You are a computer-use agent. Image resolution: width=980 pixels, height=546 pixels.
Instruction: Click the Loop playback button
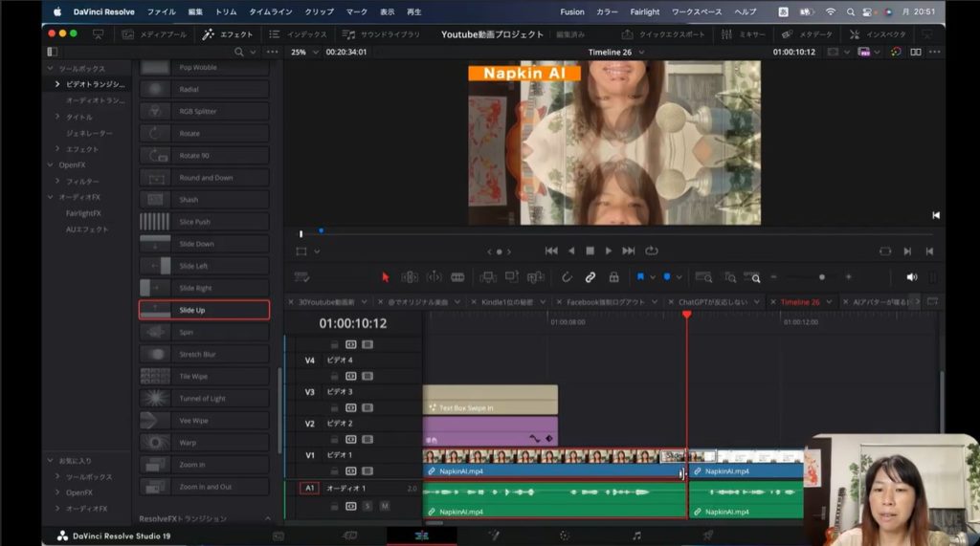(652, 251)
